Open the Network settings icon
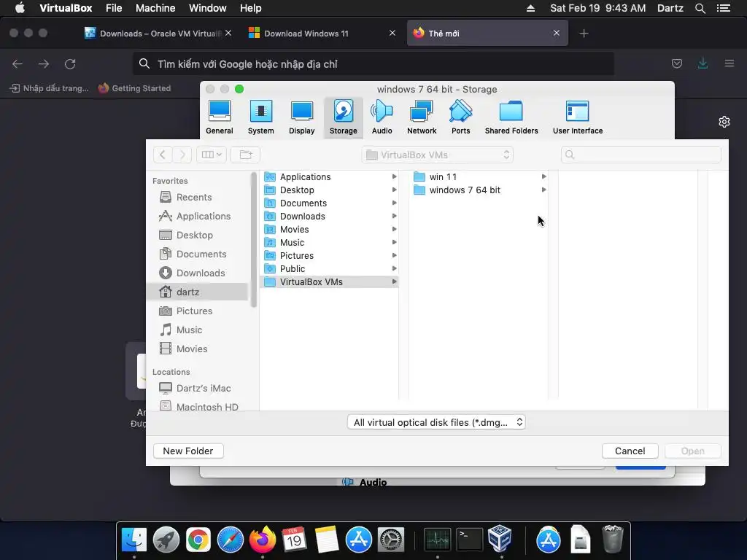 422,117
